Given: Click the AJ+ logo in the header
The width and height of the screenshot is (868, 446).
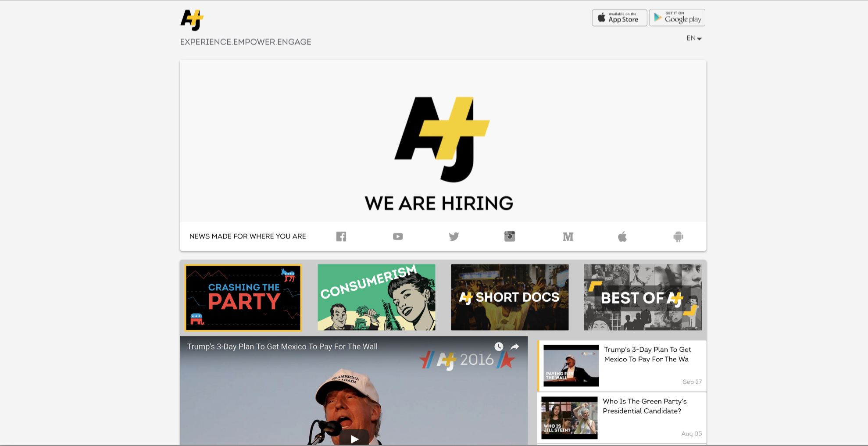Looking at the screenshot, I should tap(192, 20).
